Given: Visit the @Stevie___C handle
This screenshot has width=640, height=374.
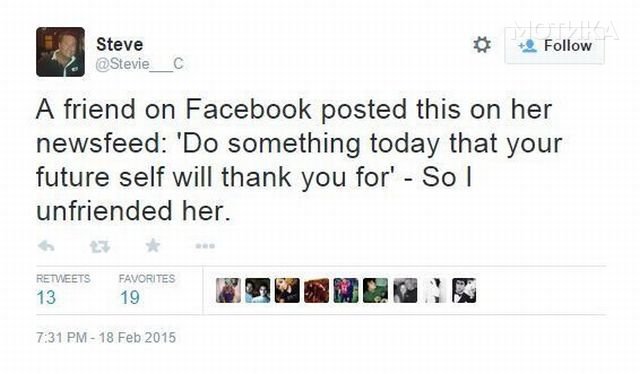Looking at the screenshot, I should click(139, 64).
